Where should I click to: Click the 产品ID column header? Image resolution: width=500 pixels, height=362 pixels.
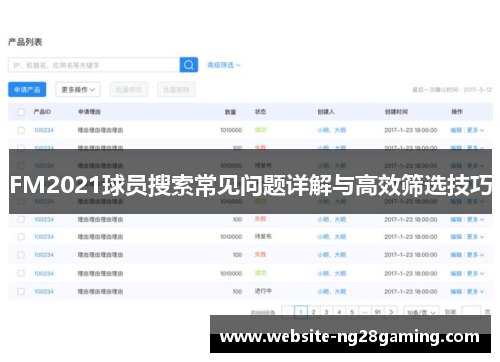(42, 112)
